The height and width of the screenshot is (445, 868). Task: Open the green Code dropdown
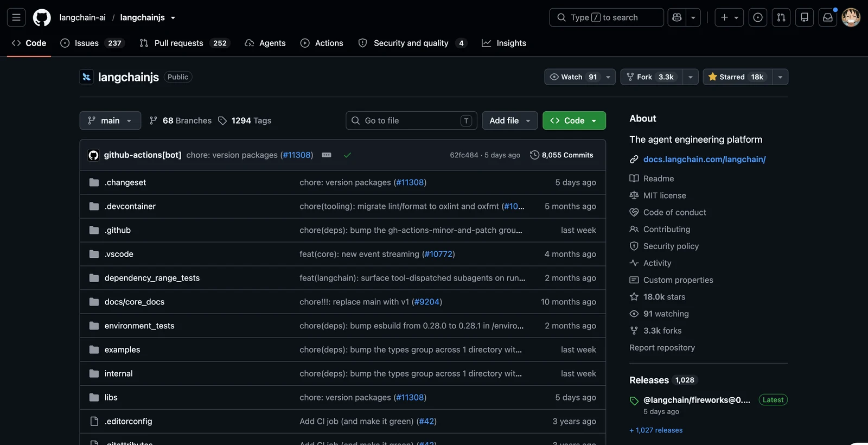point(574,120)
